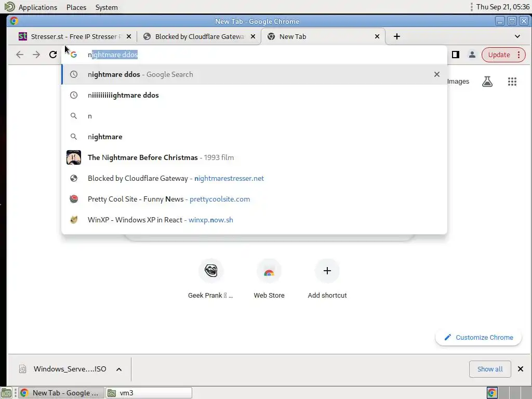Close the Blocked by Cloudflare Gateway tab
Image resolution: width=532 pixels, height=399 pixels.
click(x=253, y=36)
